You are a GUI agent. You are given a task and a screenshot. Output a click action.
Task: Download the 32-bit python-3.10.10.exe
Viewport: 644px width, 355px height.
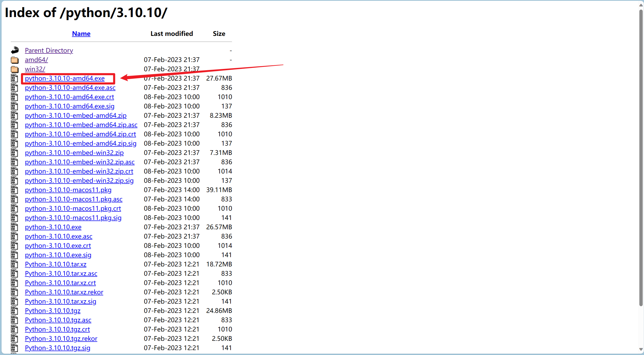(x=53, y=227)
